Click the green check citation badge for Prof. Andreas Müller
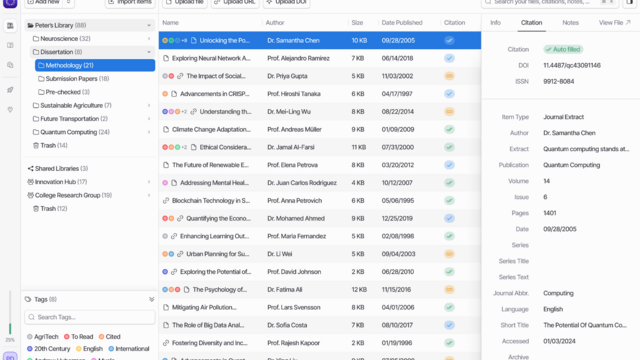The width and height of the screenshot is (640, 360). pyautogui.click(x=449, y=129)
